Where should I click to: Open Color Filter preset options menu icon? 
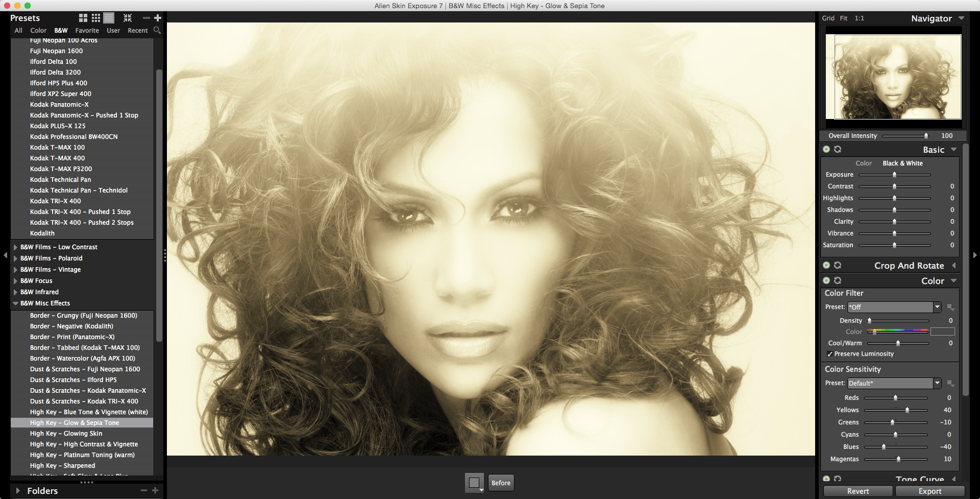(x=950, y=307)
